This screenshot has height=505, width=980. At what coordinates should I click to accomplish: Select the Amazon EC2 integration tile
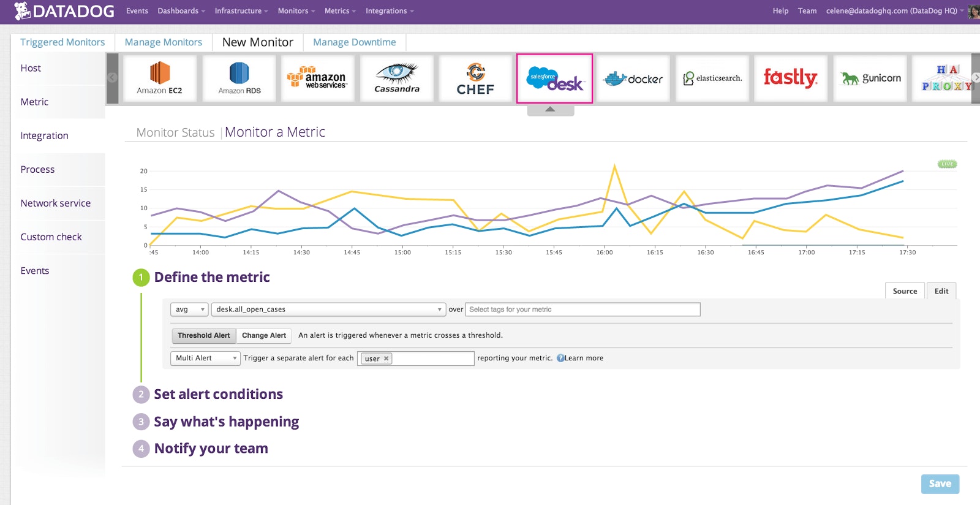159,78
